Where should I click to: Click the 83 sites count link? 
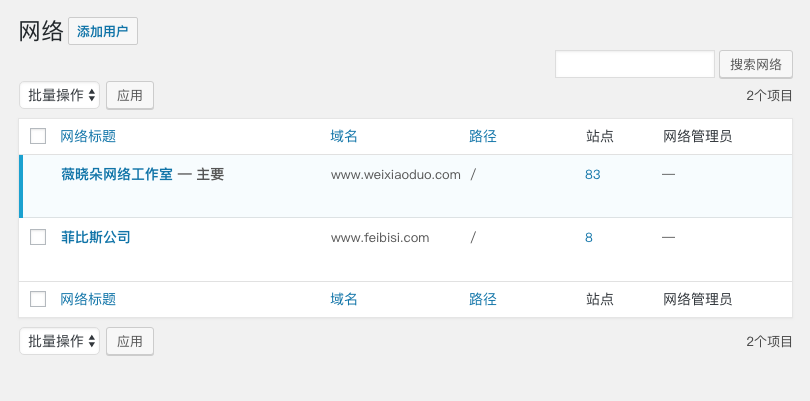[592, 174]
